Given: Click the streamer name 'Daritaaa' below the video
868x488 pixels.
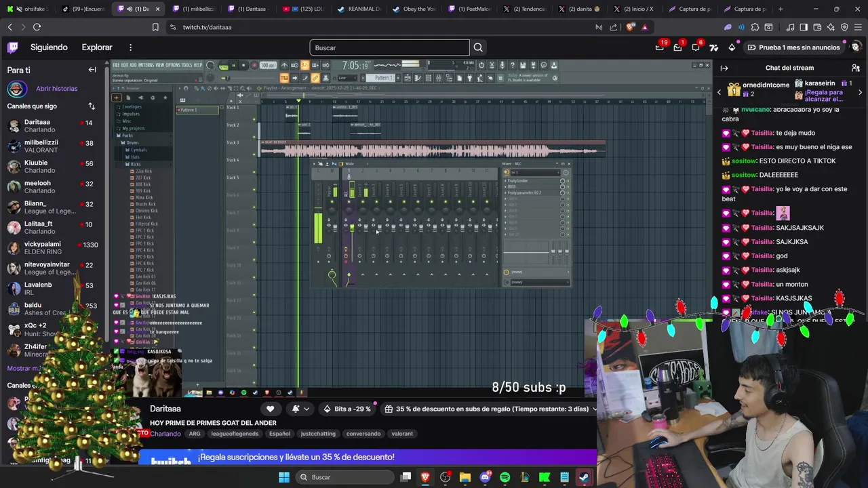Looking at the screenshot, I should pos(165,409).
